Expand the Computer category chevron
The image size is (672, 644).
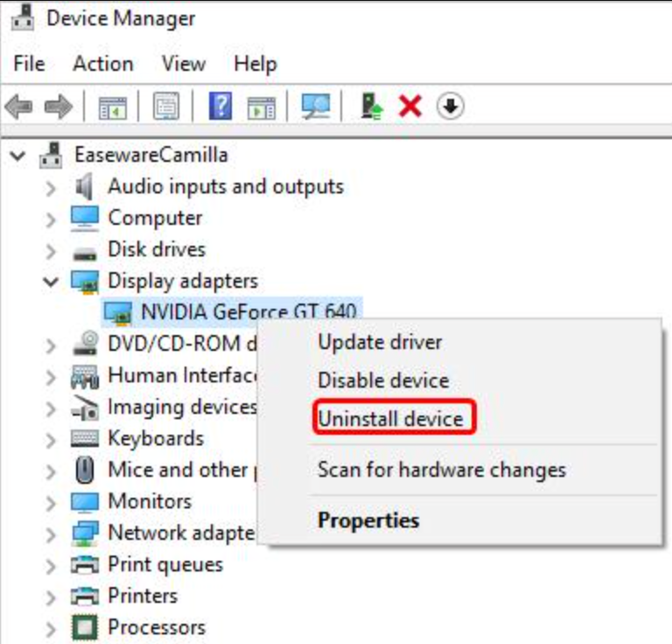(x=51, y=220)
